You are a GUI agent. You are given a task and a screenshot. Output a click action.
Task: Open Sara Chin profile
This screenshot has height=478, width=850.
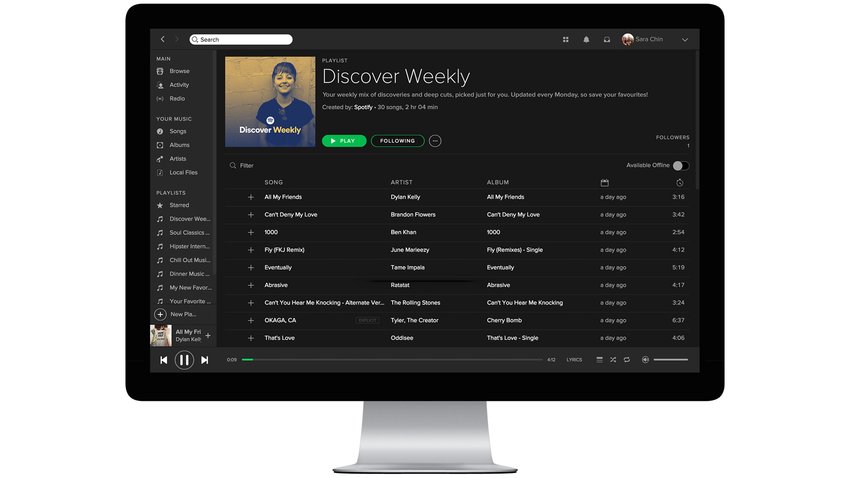click(642, 39)
